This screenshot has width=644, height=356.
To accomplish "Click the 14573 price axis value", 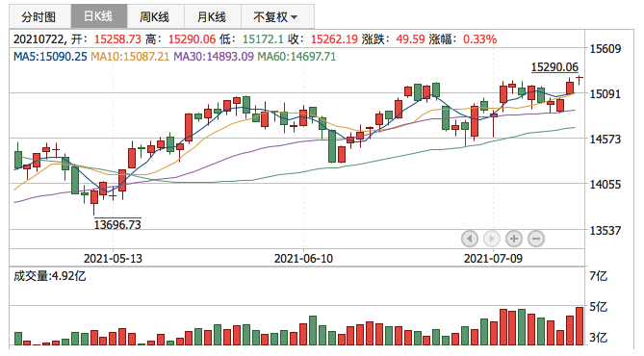I will (x=605, y=140).
